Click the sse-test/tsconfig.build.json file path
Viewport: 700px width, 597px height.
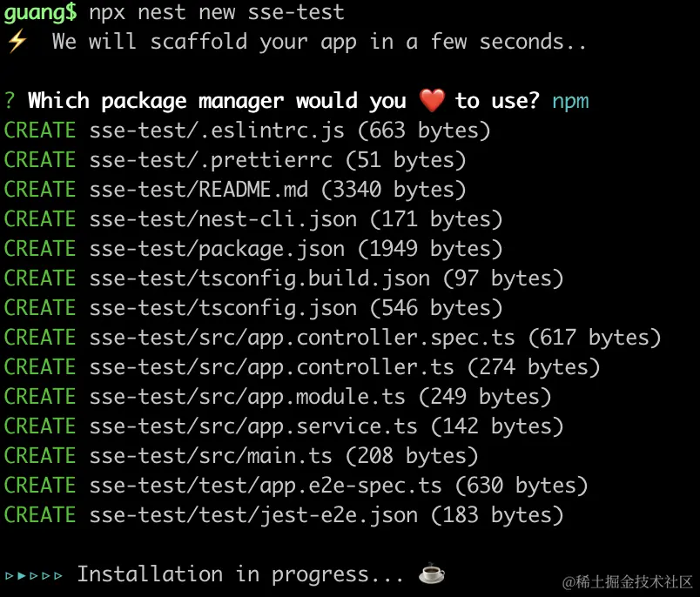259,278
